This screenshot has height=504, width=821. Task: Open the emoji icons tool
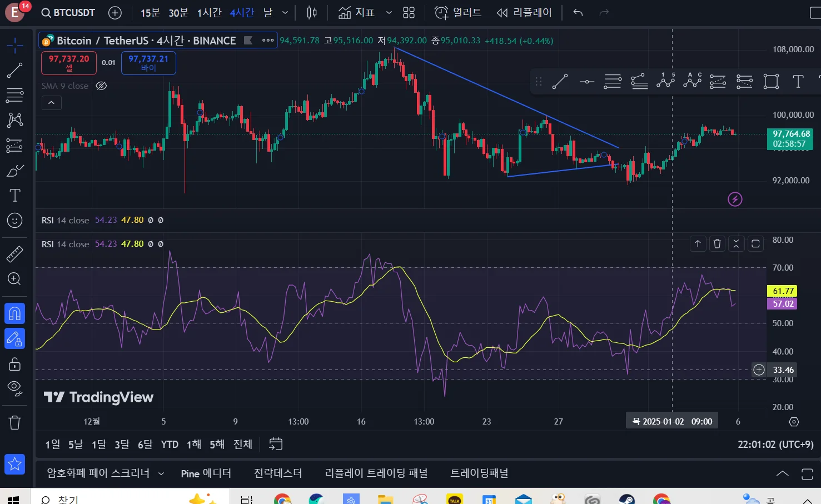coord(14,221)
